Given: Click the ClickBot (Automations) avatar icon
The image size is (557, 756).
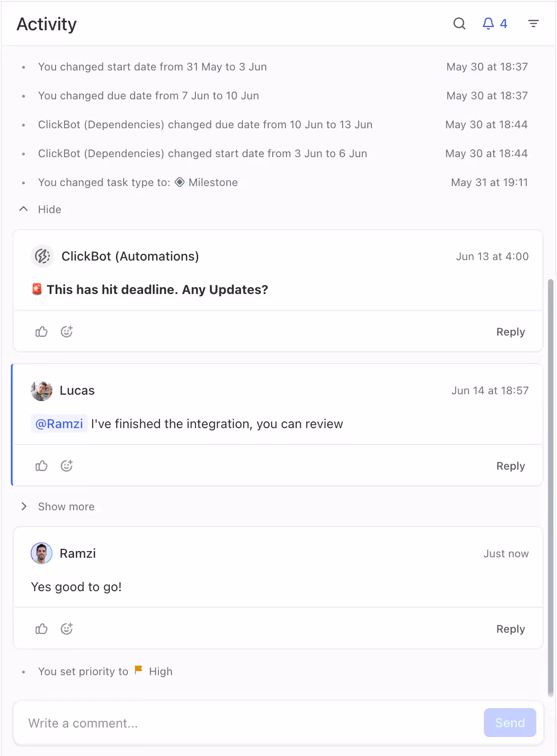Looking at the screenshot, I should pyautogui.click(x=42, y=257).
